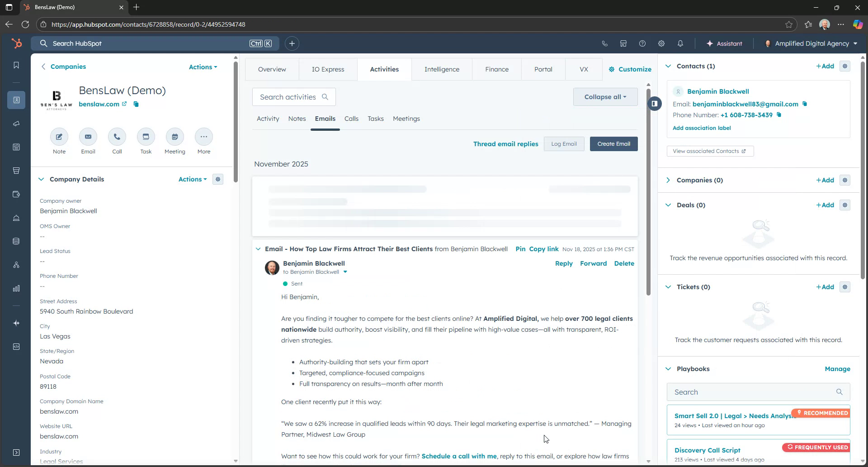Expand the Companies (0) section

(x=668, y=180)
